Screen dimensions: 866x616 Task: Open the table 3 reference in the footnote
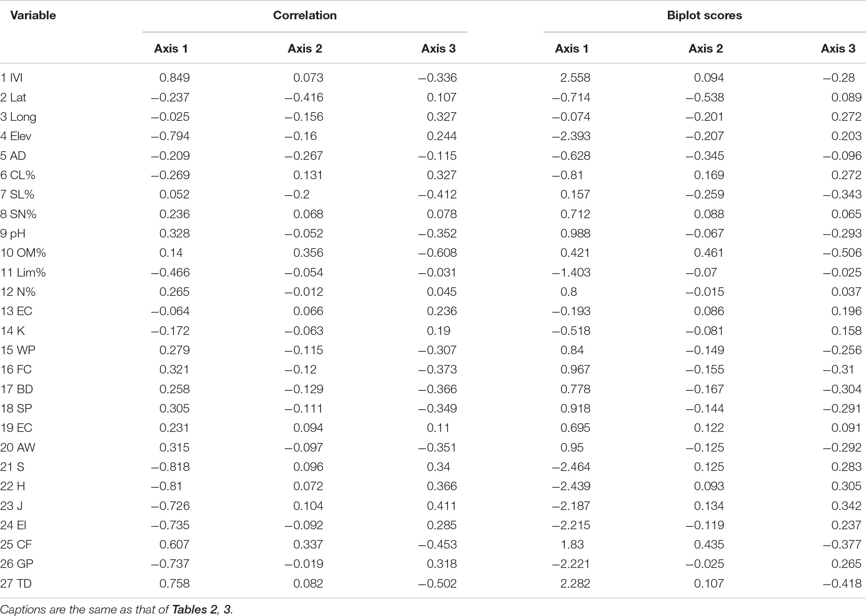pos(227,609)
